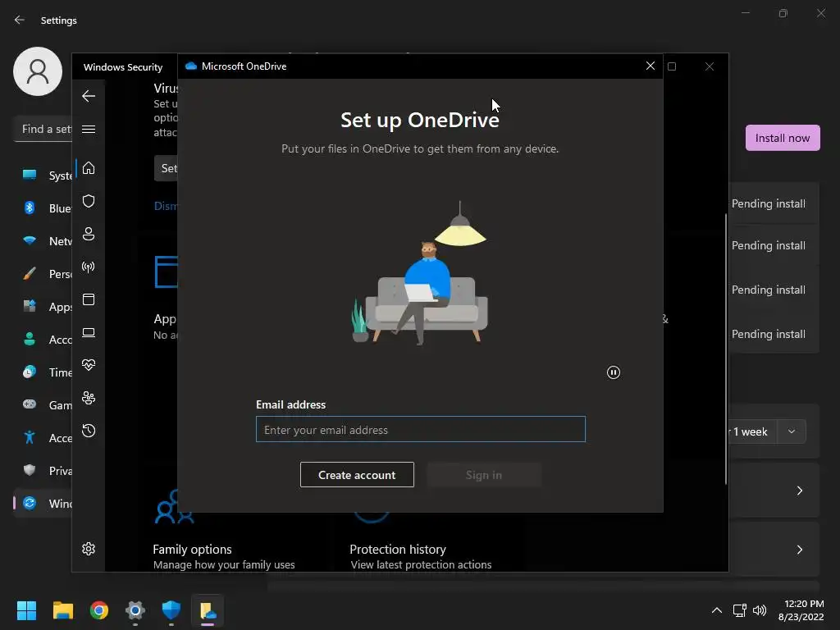840x630 pixels.
Task: Select Personalization in Settings sidebar
Action: pyautogui.click(x=44, y=274)
